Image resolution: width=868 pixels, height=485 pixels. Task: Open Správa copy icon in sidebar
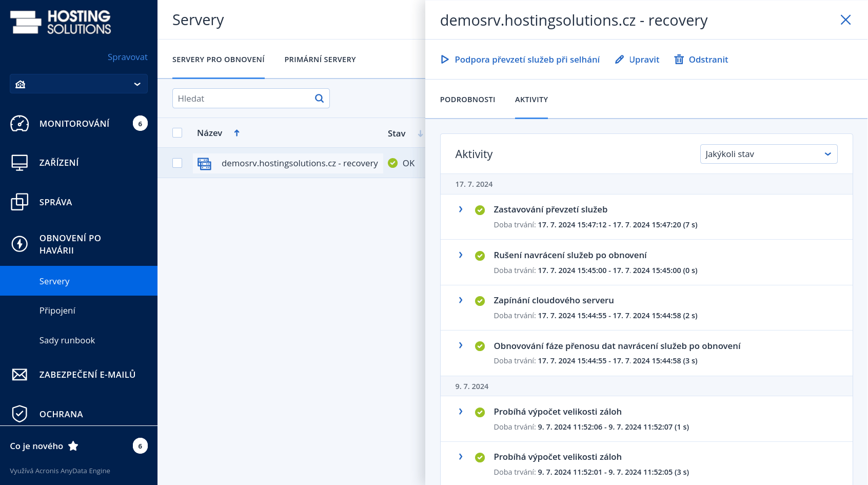[19, 202]
